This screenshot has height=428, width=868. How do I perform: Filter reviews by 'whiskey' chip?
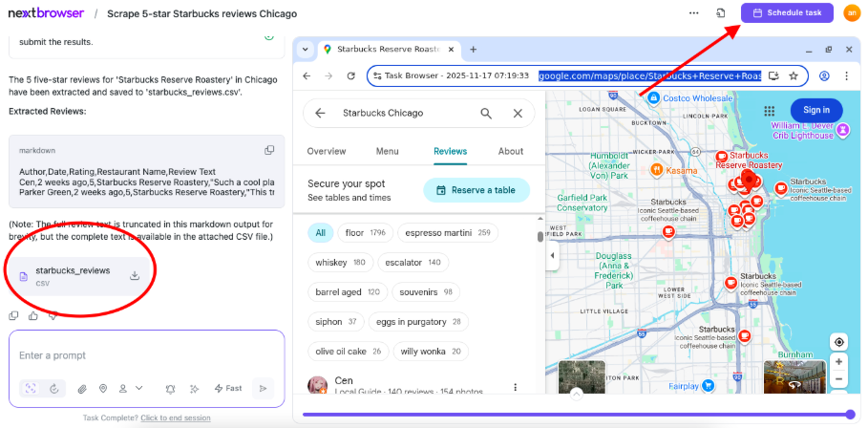click(x=341, y=263)
